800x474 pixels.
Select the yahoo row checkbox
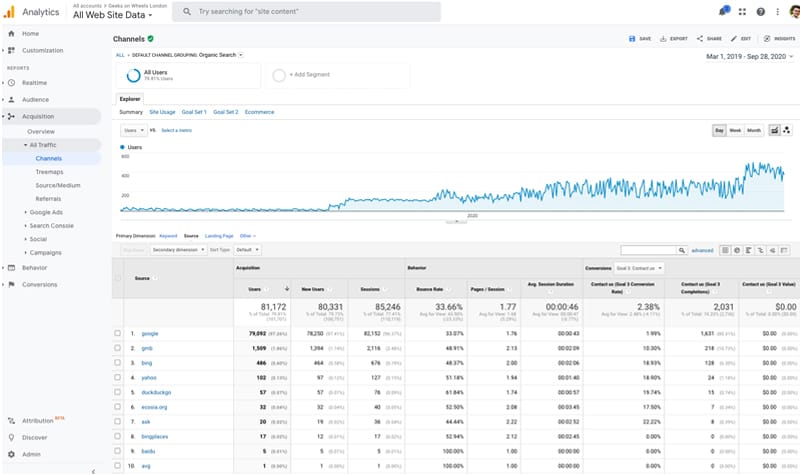(x=118, y=377)
